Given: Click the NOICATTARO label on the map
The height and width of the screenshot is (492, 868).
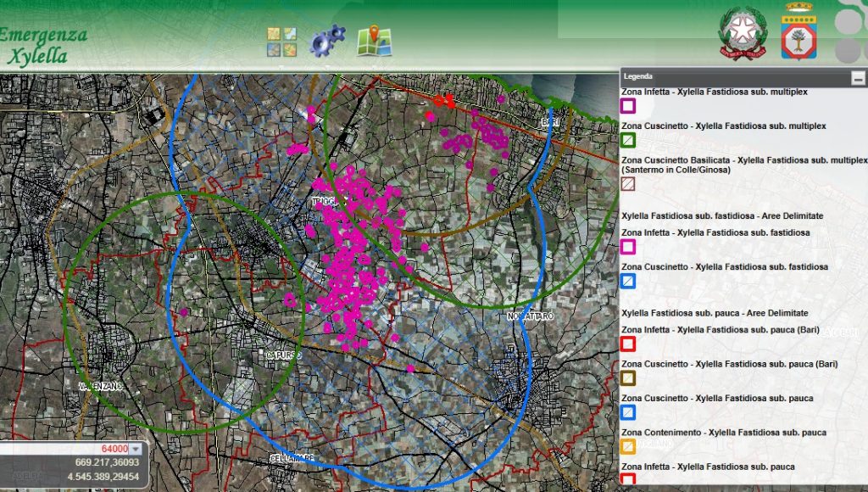Looking at the screenshot, I should click(531, 316).
